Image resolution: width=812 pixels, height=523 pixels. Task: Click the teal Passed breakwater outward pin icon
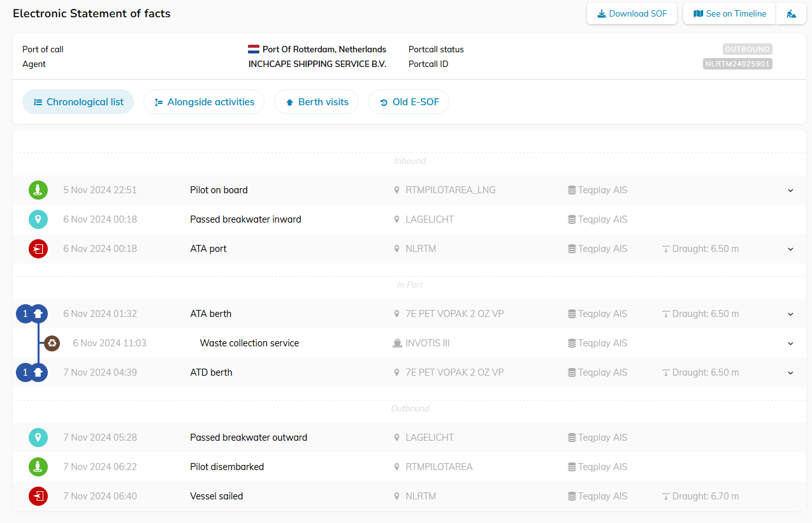click(38, 438)
